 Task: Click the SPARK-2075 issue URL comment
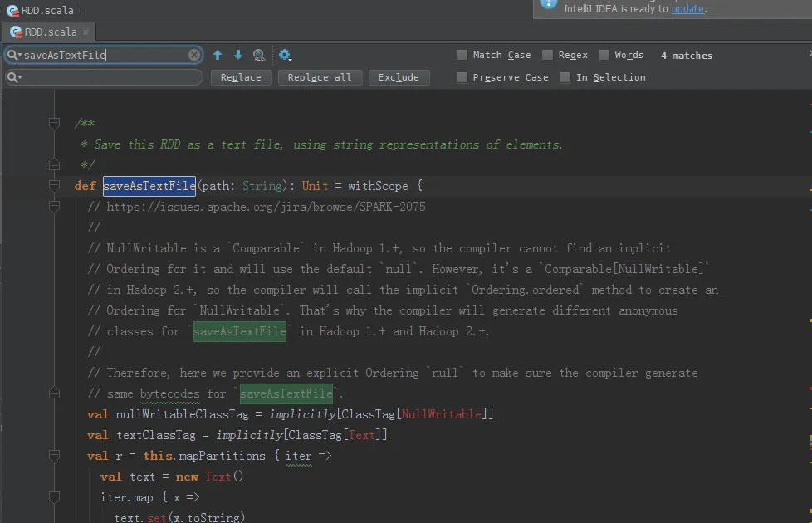[x=266, y=207]
